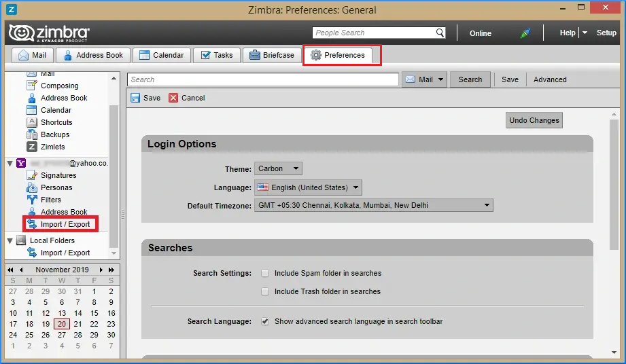Select the Backups icon in sidebar
Screen dimensions: 626x364
[31, 134]
